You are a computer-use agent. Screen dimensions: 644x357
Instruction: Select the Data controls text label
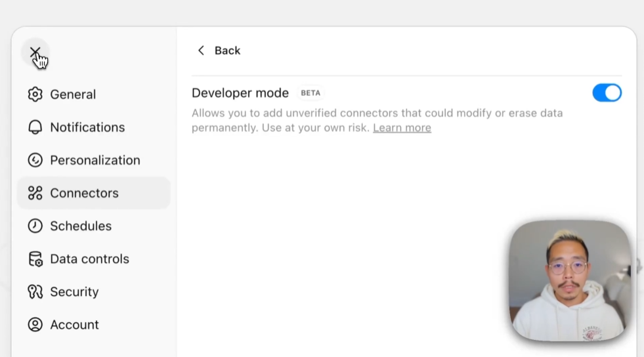pyautogui.click(x=89, y=259)
